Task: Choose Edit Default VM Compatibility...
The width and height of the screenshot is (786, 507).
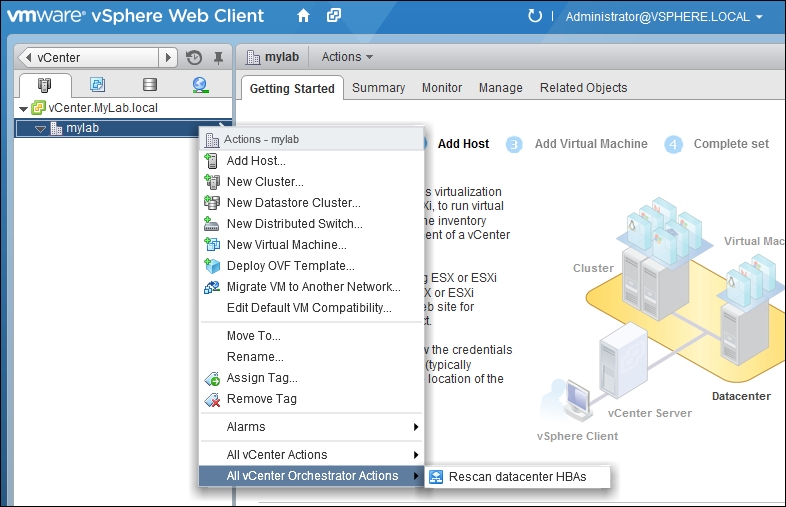Action: (311, 308)
